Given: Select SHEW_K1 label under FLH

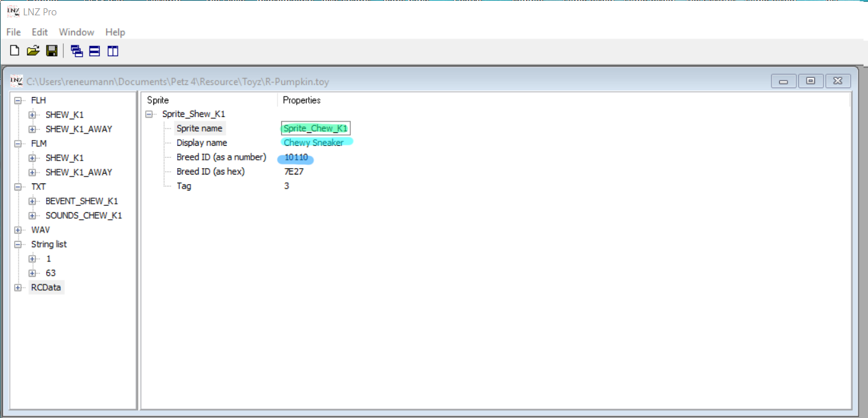Looking at the screenshot, I should [65, 115].
